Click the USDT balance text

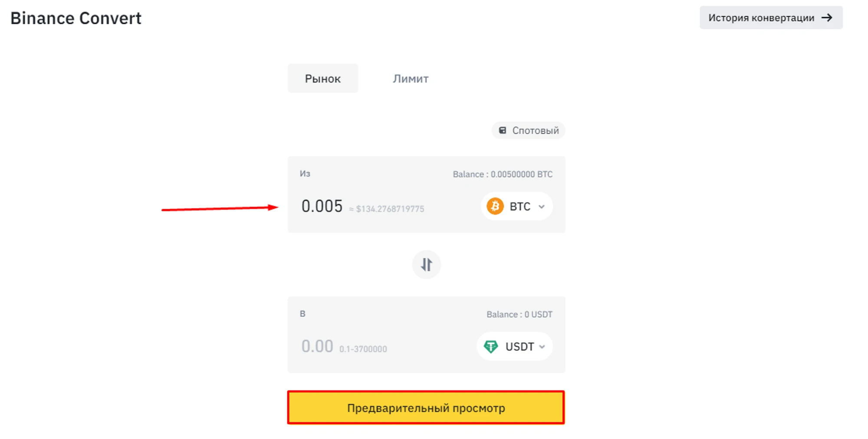(x=519, y=315)
